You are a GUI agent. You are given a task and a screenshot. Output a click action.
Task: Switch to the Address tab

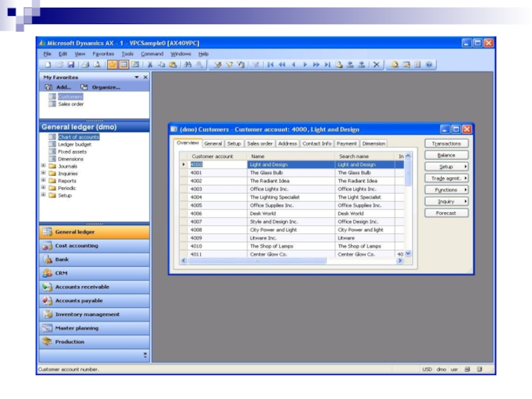click(287, 144)
